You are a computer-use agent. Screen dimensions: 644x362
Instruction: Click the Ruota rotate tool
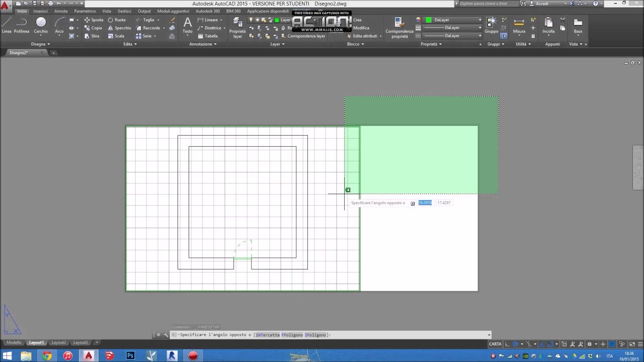click(116, 20)
